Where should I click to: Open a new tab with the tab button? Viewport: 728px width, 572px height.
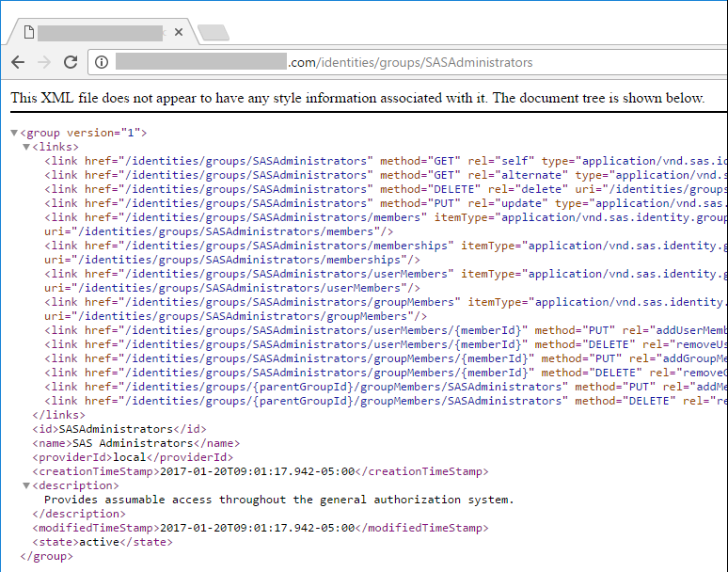214,33
